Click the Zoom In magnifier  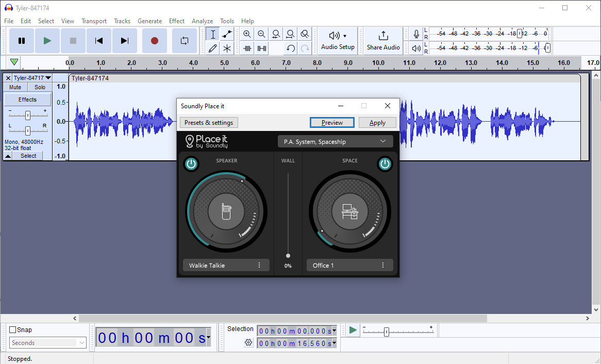247,34
